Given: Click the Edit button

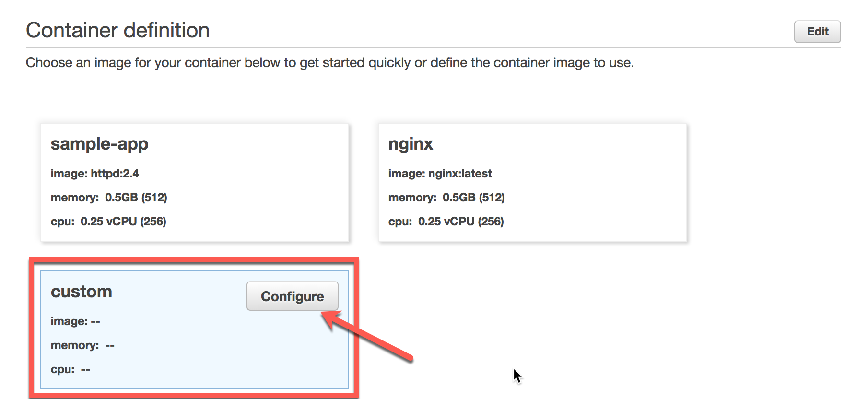Looking at the screenshot, I should click(817, 32).
